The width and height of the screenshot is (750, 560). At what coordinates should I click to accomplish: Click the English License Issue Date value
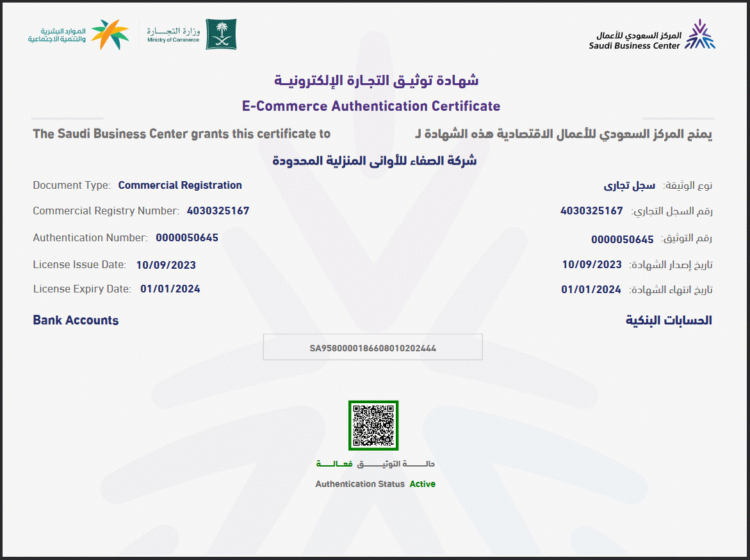(166, 265)
